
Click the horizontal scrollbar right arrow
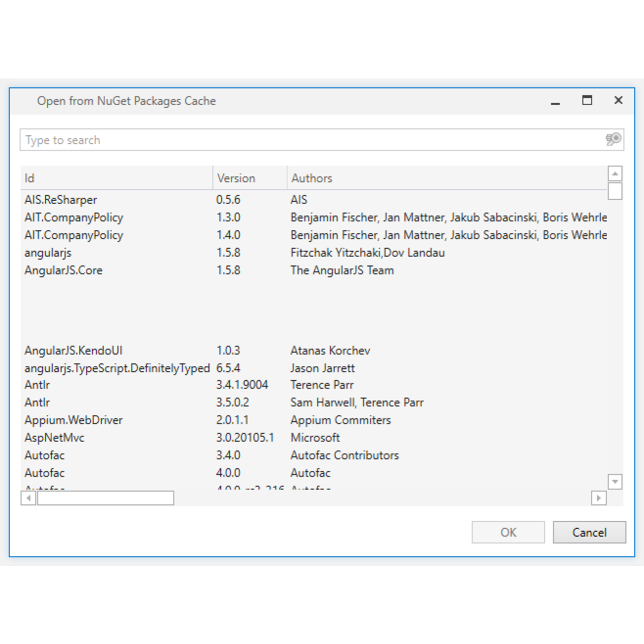[x=599, y=498]
